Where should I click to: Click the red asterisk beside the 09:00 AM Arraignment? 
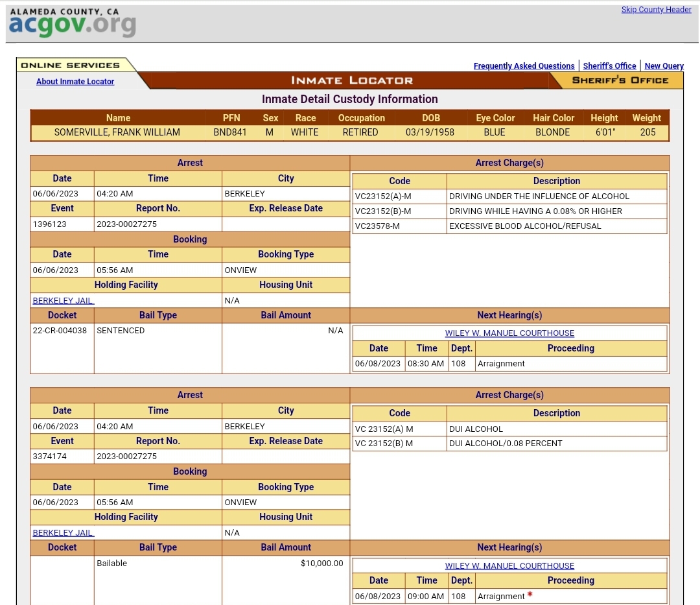[x=530, y=594]
